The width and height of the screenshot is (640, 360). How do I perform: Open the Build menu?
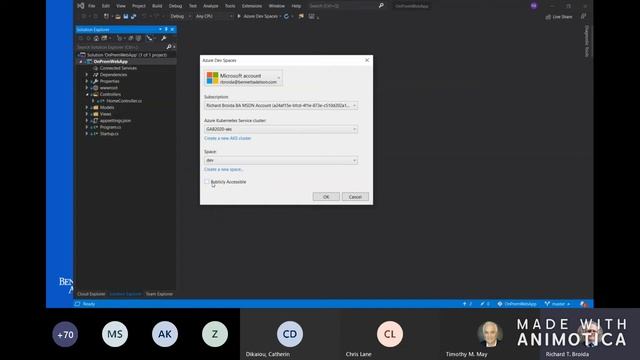click(x=157, y=6)
